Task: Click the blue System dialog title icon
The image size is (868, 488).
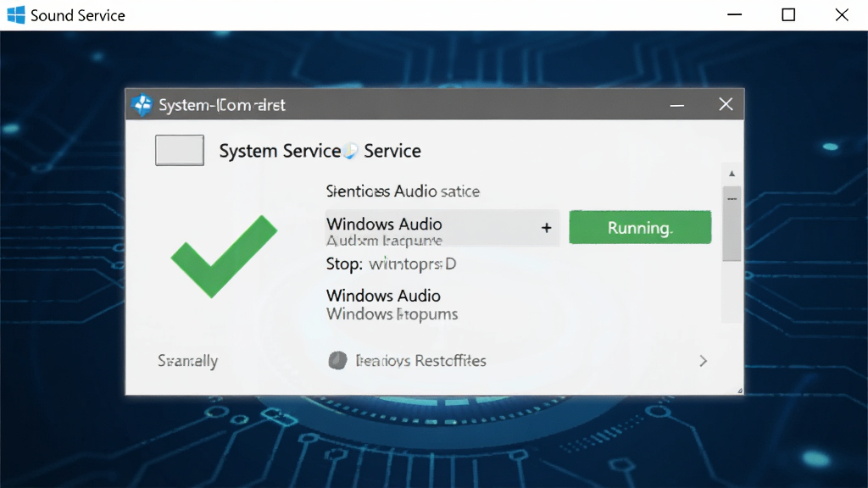Action: pyautogui.click(x=142, y=104)
